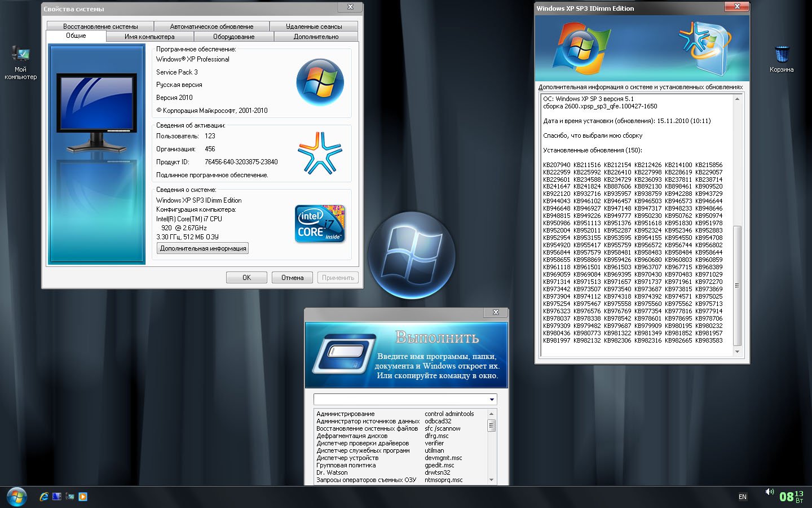This screenshot has height=508, width=812.
Task: Click the Service Pack 3 text line
Action: point(177,72)
